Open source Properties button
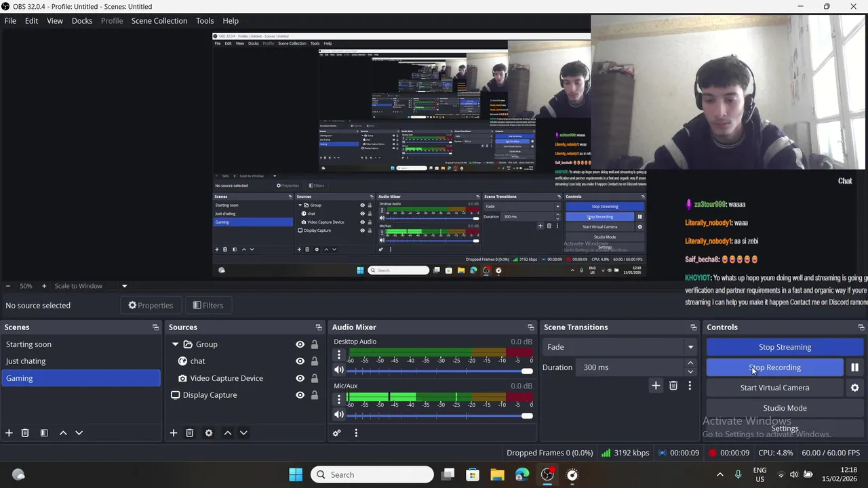Screen dimensions: 868x488 (151, 306)
